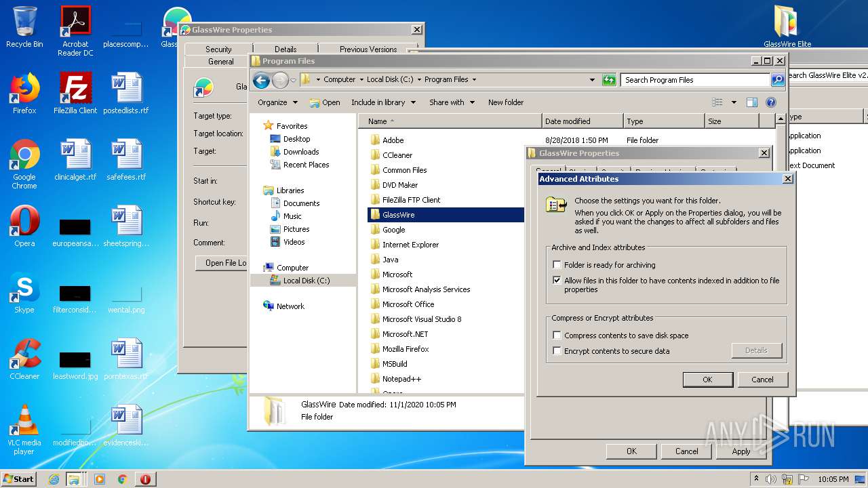This screenshot has height=488, width=868.
Task: Select Documents library in navigation pane
Action: point(301,203)
